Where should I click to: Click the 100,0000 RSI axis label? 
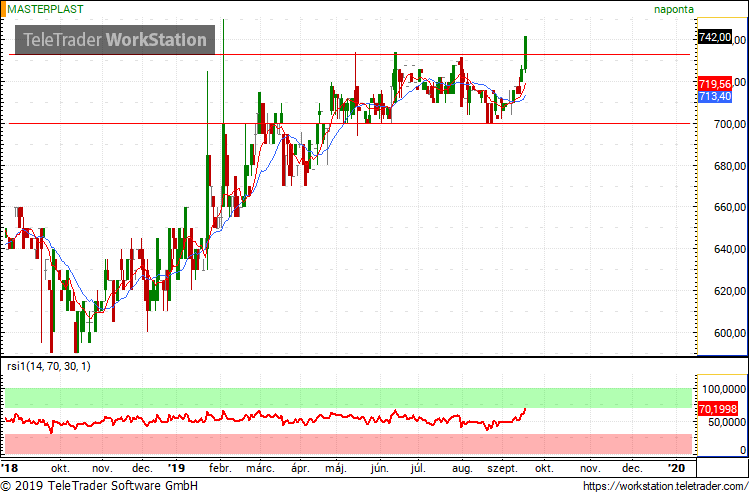(x=723, y=389)
